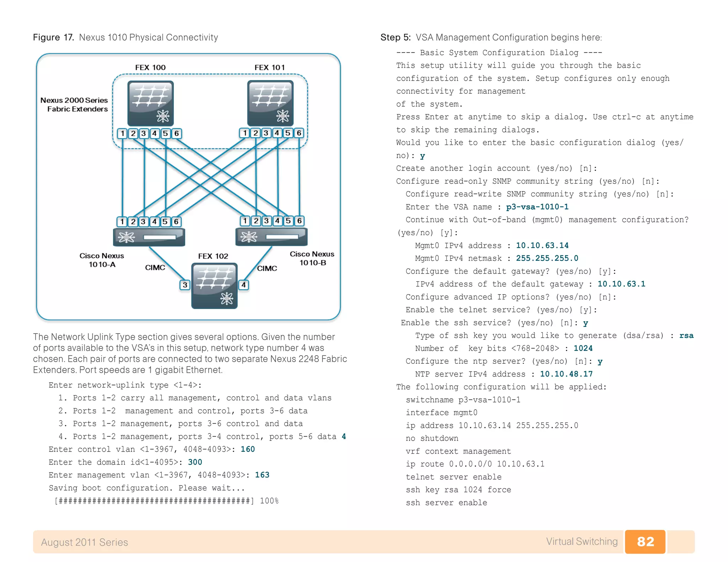Click the VSA name p3-vsa-1010-1 entry
Screen dimensions: 728x562
[537, 207]
